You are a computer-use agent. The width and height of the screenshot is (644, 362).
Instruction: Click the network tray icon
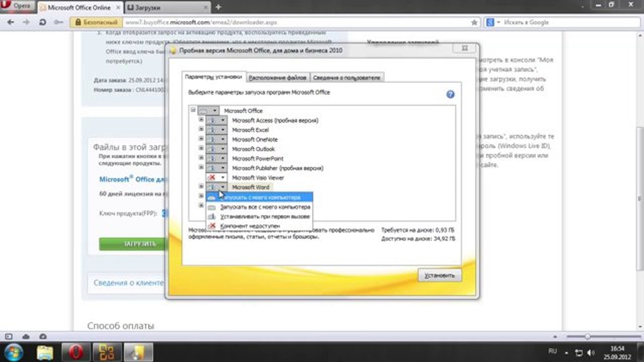(579, 352)
